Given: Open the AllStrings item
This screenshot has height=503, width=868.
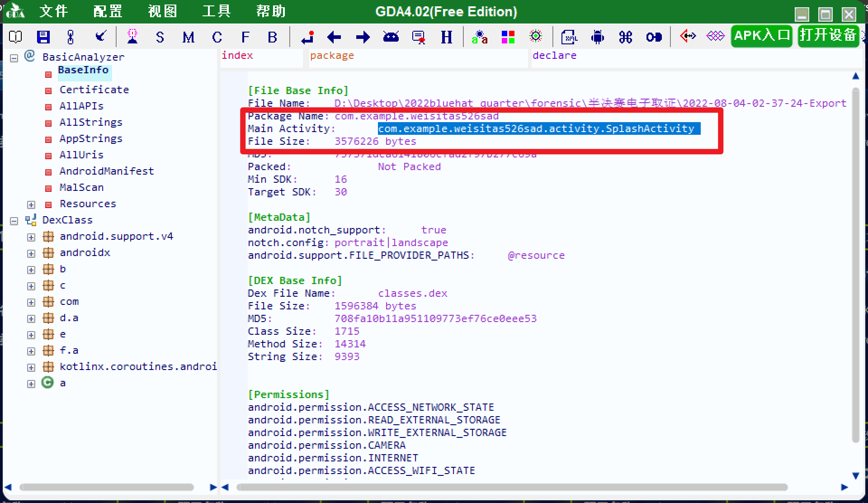Looking at the screenshot, I should point(91,122).
